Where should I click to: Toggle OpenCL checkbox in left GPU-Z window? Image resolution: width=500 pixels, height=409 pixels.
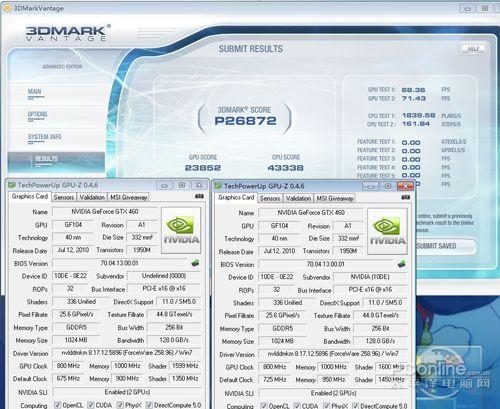click(x=57, y=405)
